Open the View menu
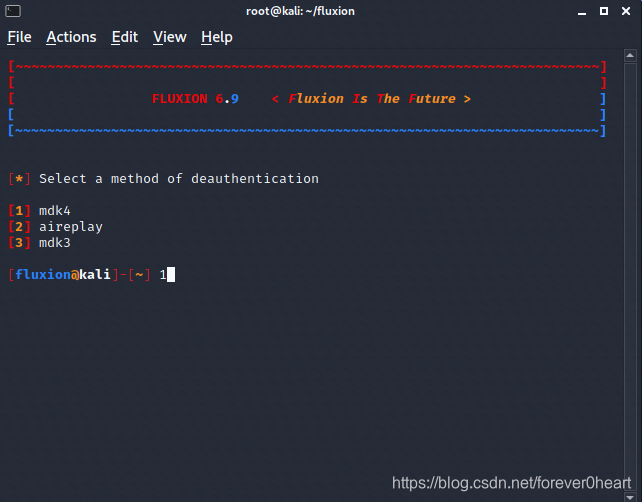This screenshot has width=642, height=502. 170,37
